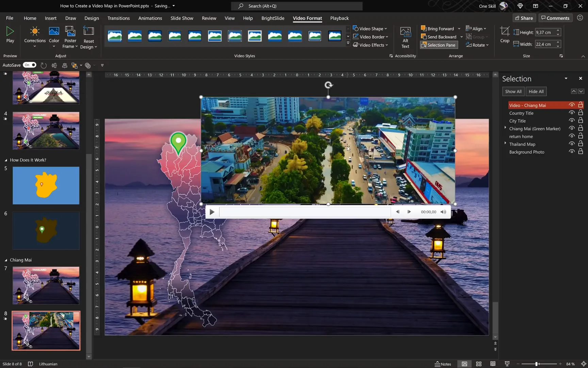Select slide 5 thumbnail under How Does It Work

[46, 185]
